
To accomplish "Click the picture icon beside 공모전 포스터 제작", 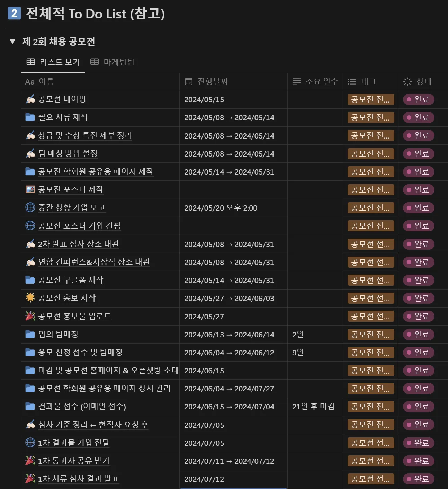I will 30,189.
